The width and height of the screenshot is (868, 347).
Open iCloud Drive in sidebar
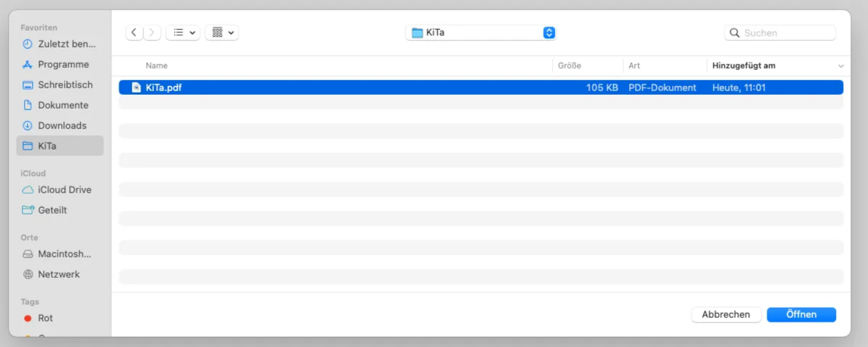(60, 190)
